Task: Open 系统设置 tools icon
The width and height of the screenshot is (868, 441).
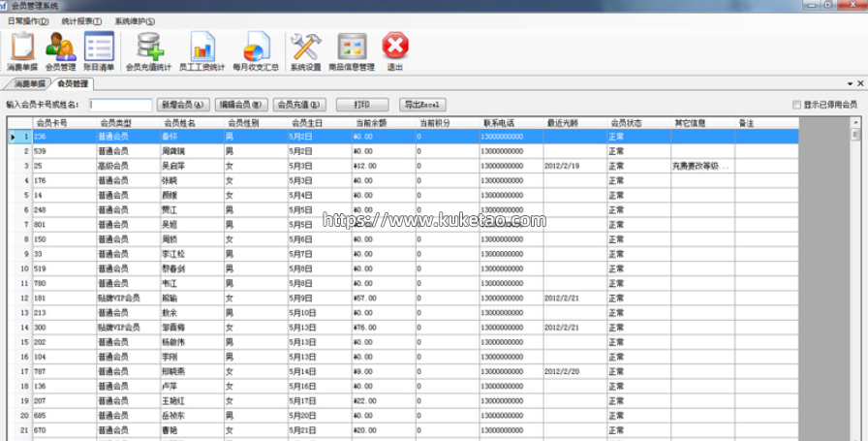Action: coord(305,47)
